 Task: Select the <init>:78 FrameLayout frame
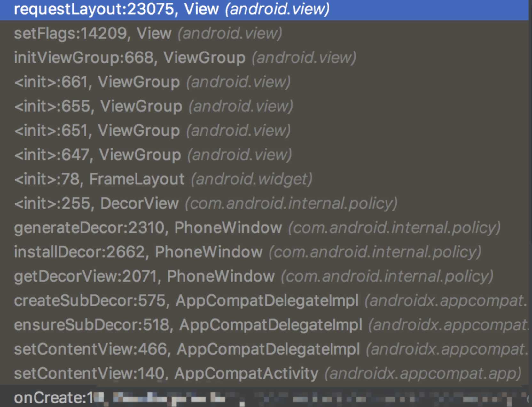point(264,179)
